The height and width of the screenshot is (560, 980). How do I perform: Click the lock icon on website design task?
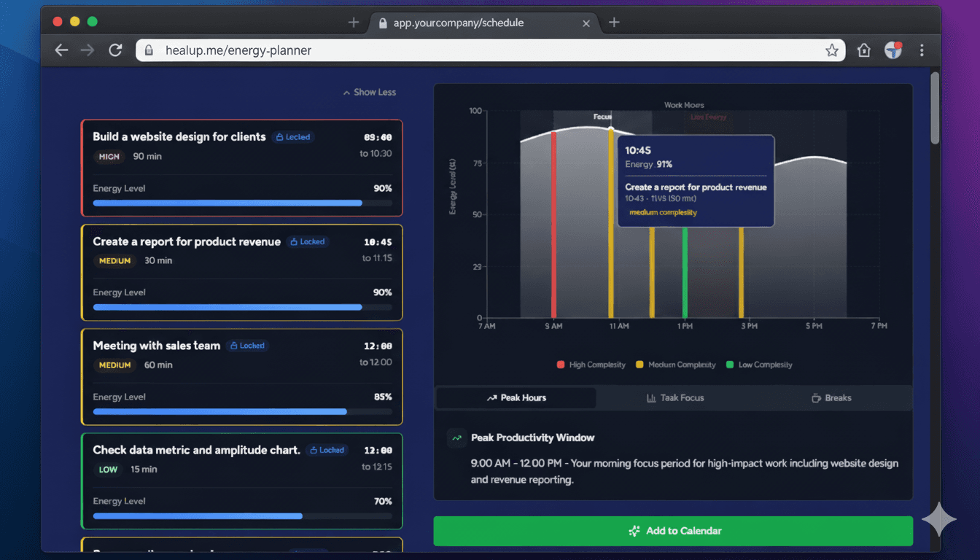pyautogui.click(x=279, y=137)
